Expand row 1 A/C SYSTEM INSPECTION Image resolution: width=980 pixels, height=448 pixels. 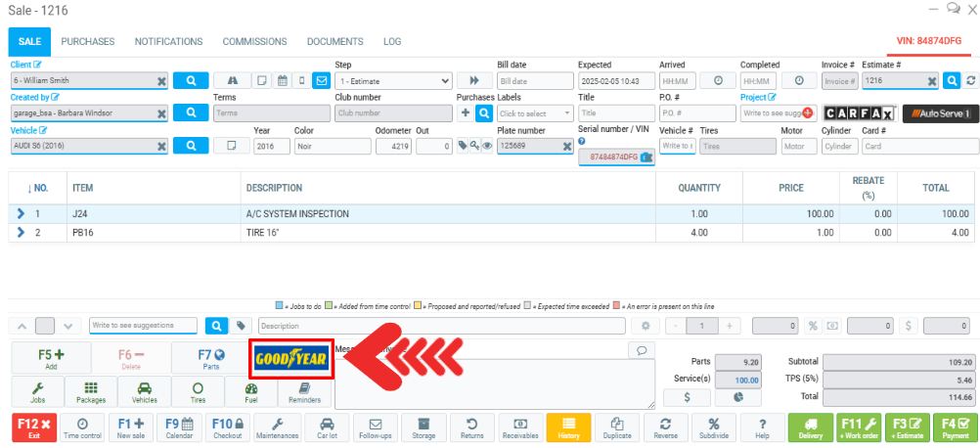click(20, 213)
